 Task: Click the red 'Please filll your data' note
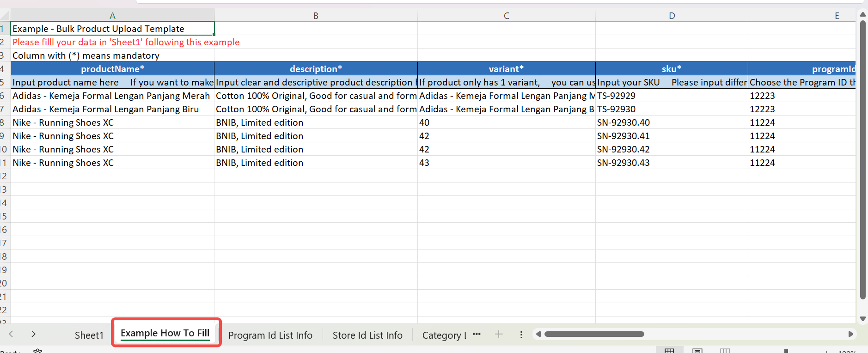[126, 42]
